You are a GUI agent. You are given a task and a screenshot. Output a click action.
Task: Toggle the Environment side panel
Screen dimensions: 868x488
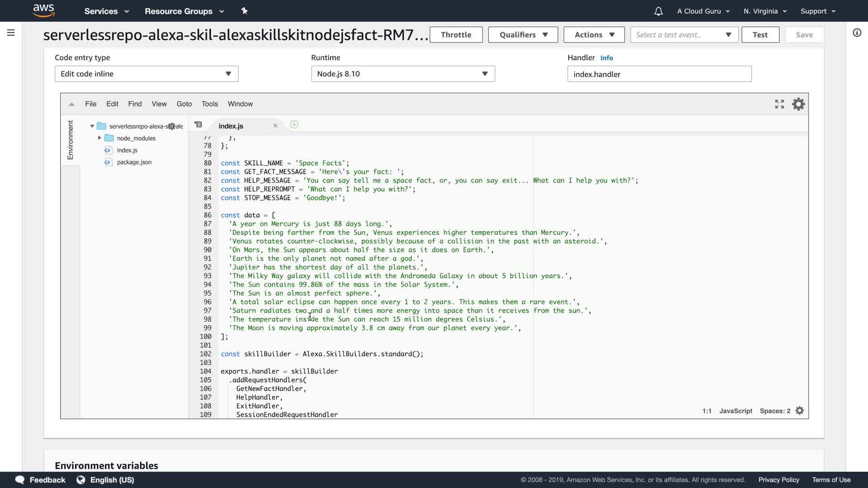coord(70,140)
